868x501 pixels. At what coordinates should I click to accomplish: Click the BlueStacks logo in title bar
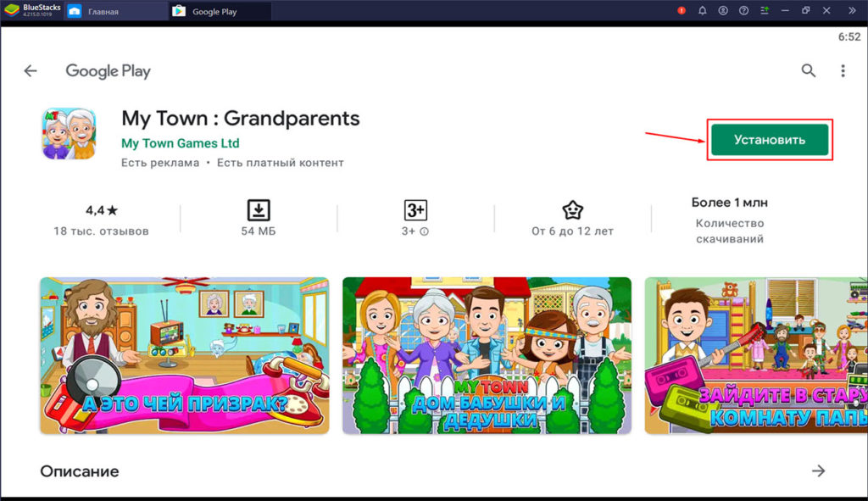click(12, 10)
